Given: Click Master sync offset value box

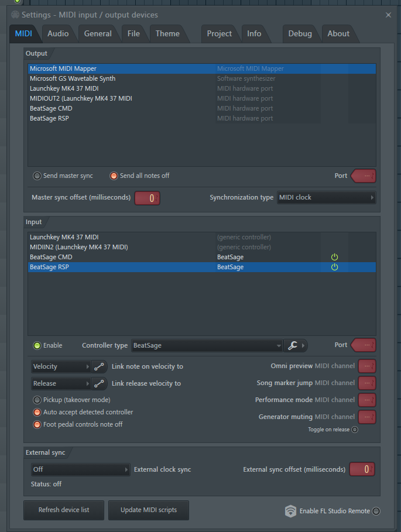Looking at the screenshot, I should click(x=148, y=198).
